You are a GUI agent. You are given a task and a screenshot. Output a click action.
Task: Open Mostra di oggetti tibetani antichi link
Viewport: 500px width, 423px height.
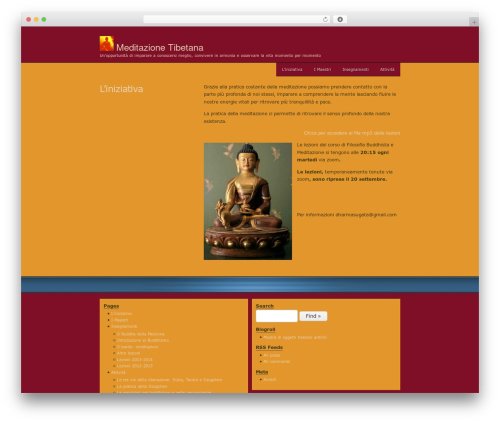click(295, 337)
